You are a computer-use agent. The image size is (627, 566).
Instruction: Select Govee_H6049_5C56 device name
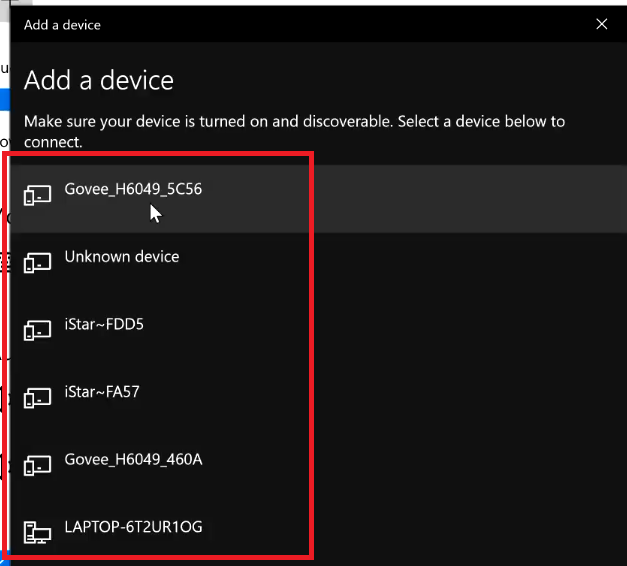[133, 189]
